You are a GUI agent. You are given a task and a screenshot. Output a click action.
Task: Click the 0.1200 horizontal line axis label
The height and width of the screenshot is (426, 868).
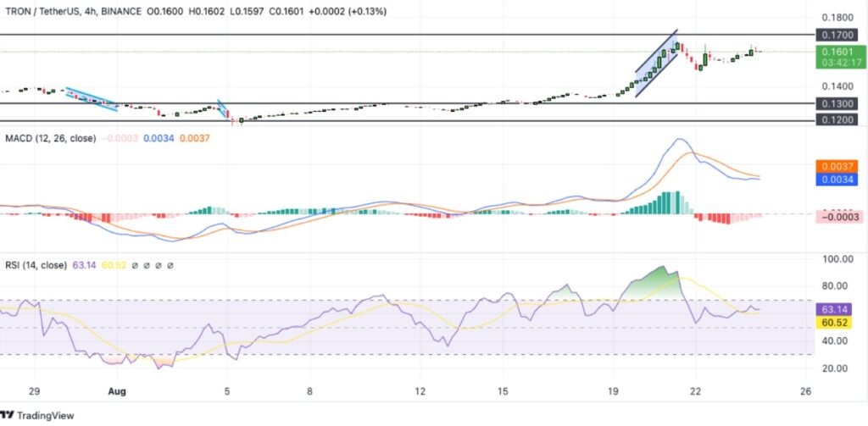pyautogui.click(x=837, y=120)
